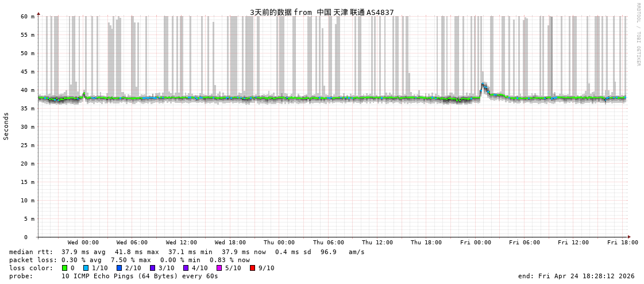Click the 60 m label on the y-axis
This screenshot has width=644, height=284.
click(28, 17)
